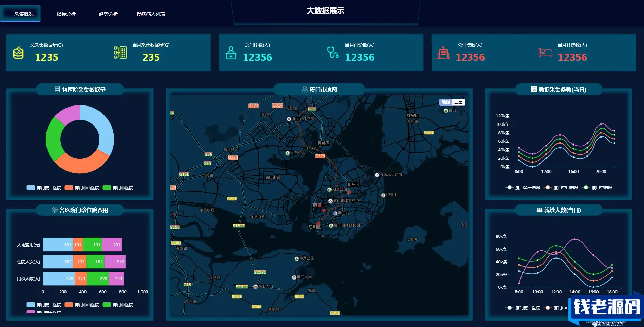Toggle 厦门第一医院 in 就诊人数 legend
644x327 pixels.
click(x=523, y=308)
